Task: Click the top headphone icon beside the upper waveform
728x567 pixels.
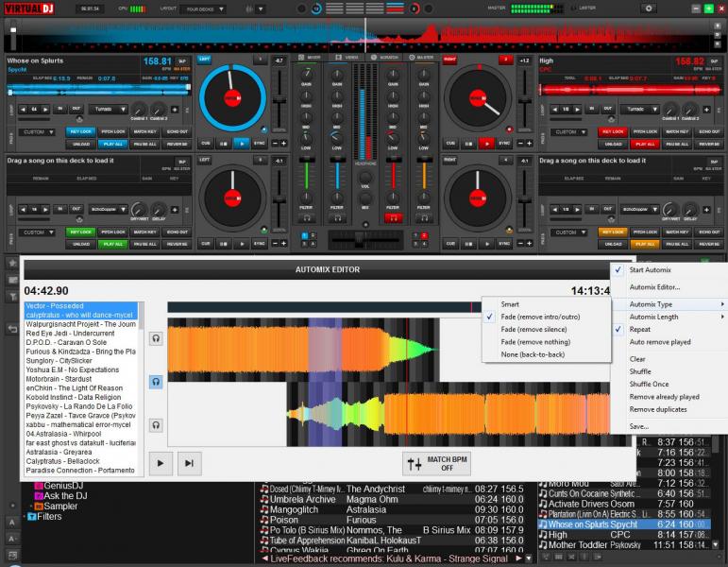Action: pos(156,338)
